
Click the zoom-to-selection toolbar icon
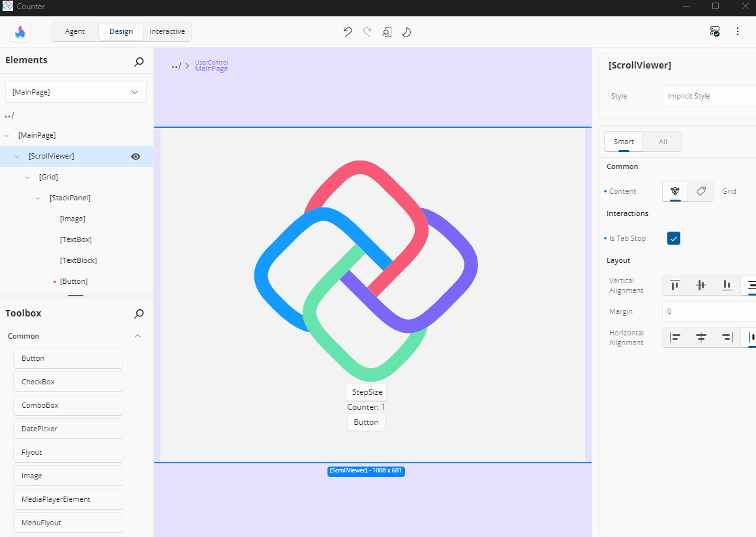(387, 31)
